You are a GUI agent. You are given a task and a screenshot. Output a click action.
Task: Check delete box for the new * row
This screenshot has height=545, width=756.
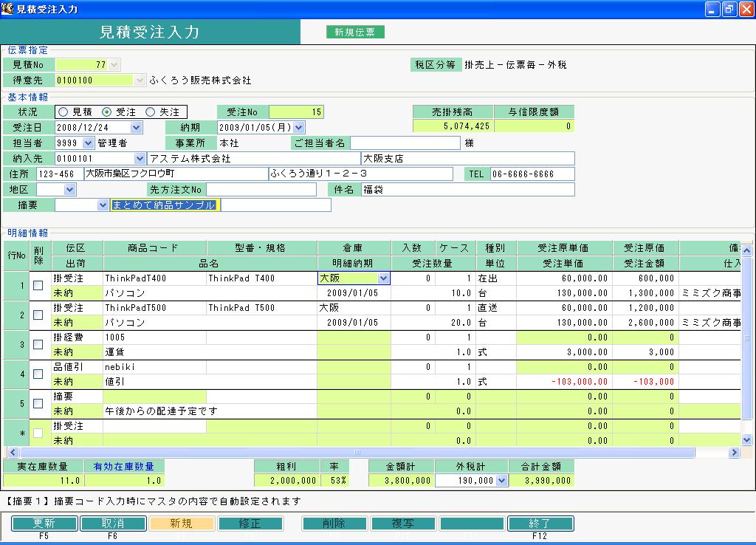coord(38,433)
